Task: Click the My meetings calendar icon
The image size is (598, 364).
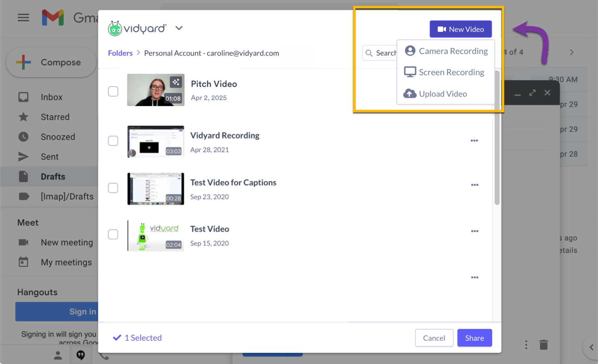Action: pos(23,262)
